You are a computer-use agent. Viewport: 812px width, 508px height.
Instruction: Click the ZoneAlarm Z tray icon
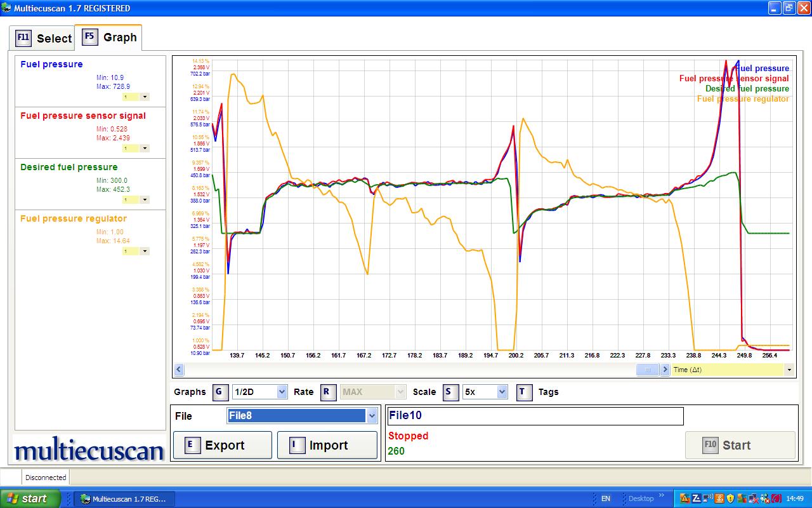click(x=697, y=499)
